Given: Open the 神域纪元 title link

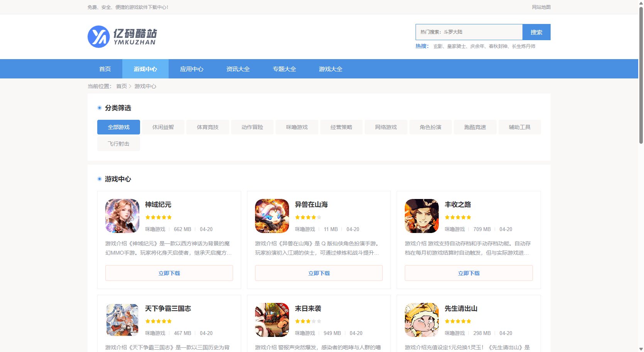Looking at the screenshot, I should coord(158,204).
